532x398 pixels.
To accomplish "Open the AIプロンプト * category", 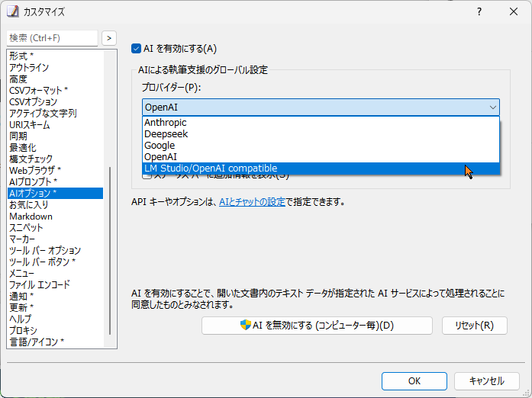I will 55,182.
